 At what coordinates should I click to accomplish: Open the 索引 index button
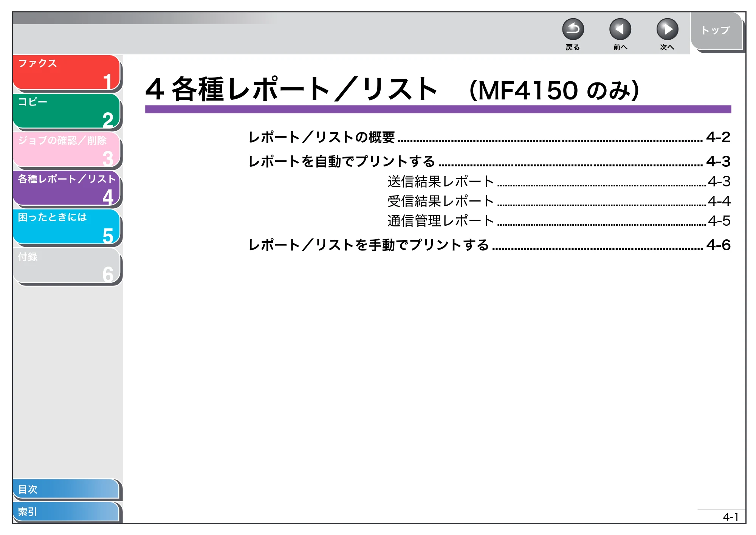pyautogui.click(x=66, y=512)
